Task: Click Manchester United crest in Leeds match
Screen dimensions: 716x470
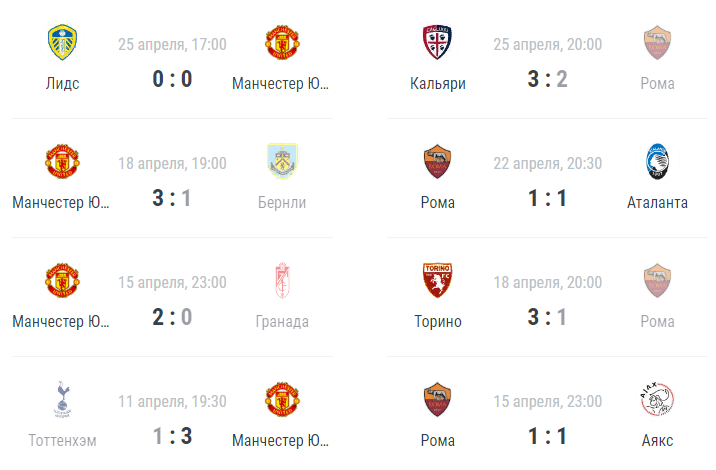Action: tap(282, 42)
